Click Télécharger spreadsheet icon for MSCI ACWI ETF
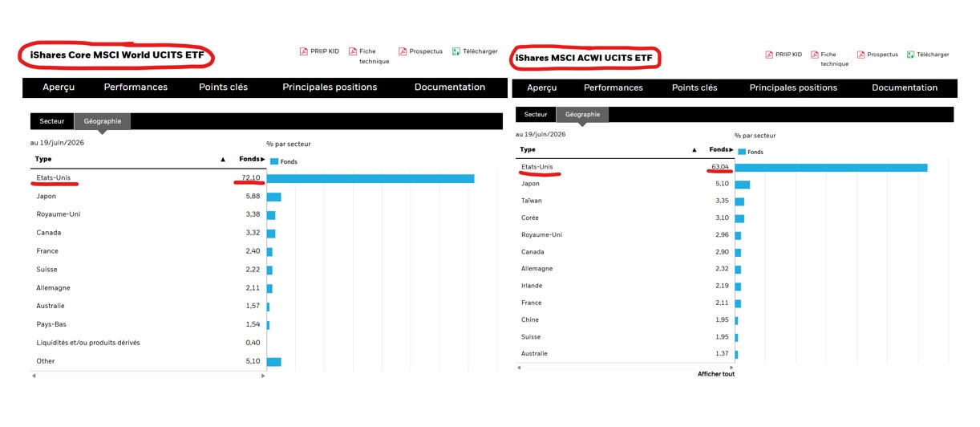This screenshot has height=427, width=980. [x=911, y=55]
